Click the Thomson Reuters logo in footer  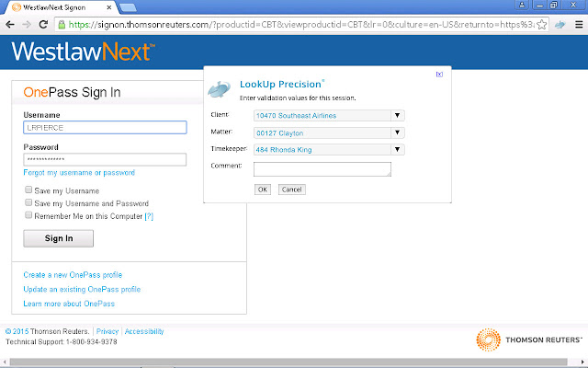(529, 339)
